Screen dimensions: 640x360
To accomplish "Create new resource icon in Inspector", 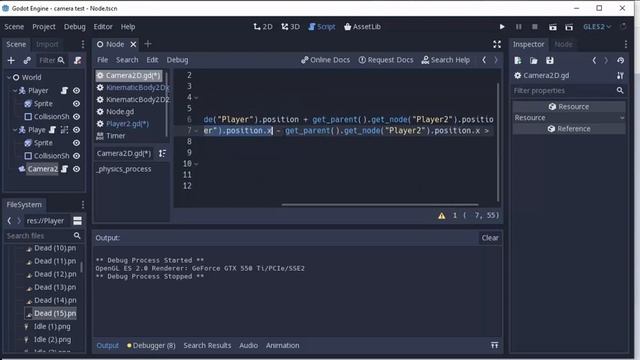I will click(518, 60).
